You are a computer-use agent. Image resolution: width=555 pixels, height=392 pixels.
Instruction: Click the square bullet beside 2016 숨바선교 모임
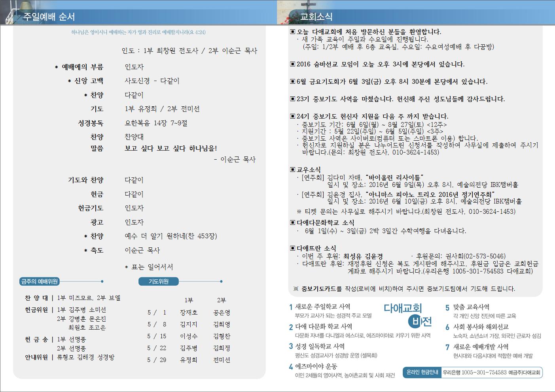[x=293, y=64]
